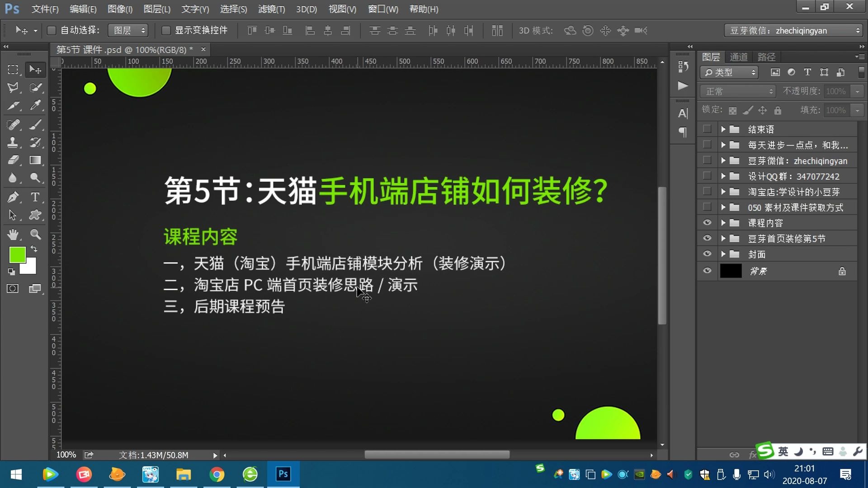The image size is (868, 488).
Task: Select the History Brush tool
Action: 35,142
